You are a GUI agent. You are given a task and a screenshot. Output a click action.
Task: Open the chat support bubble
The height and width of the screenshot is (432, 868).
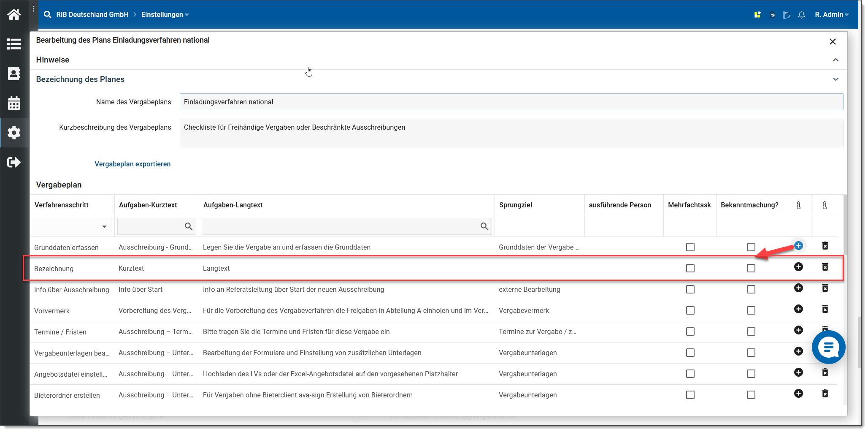point(828,347)
